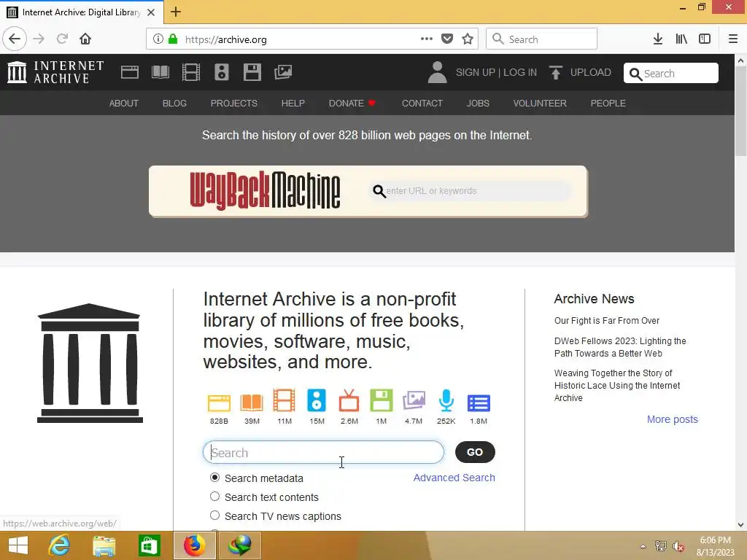Save to Pocket icon in address bar

[x=447, y=39]
